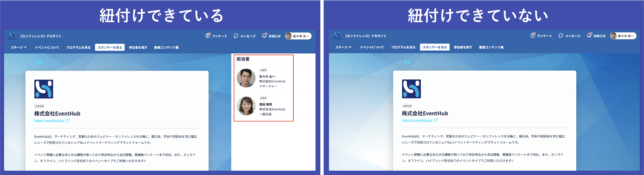Open プログラムを見る tab in left screenshot
The width and height of the screenshot is (644, 175).
(79, 48)
